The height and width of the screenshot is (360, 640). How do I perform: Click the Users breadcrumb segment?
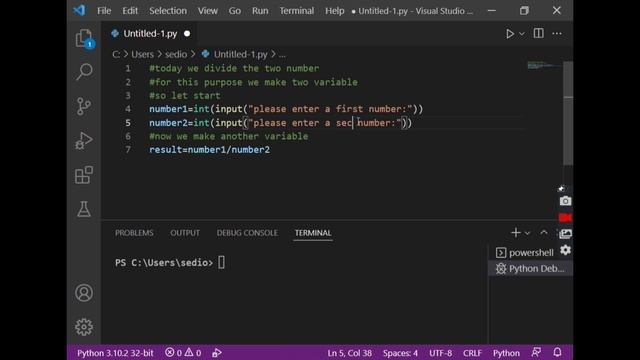point(142,54)
